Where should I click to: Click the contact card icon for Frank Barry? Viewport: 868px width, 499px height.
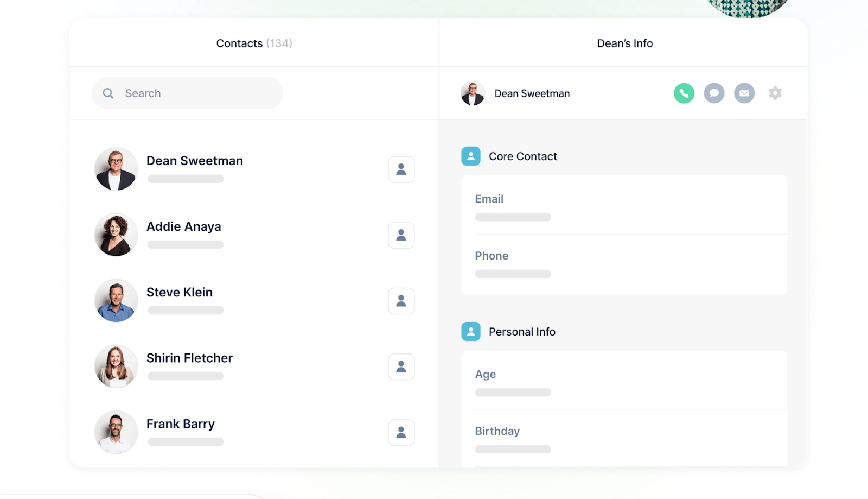pyautogui.click(x=401, y=432)
